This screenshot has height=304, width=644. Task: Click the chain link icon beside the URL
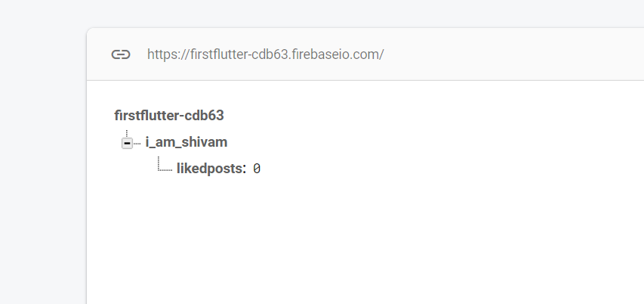click(x=121, y=54)
